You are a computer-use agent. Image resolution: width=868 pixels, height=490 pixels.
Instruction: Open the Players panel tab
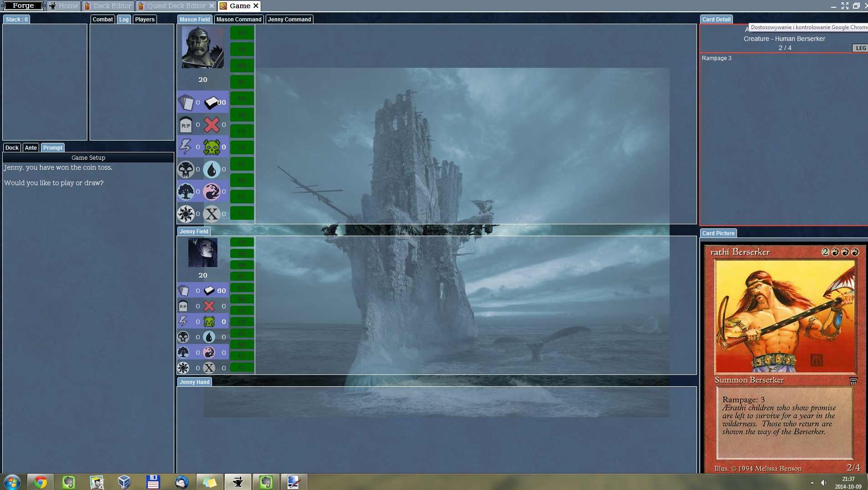145,20
